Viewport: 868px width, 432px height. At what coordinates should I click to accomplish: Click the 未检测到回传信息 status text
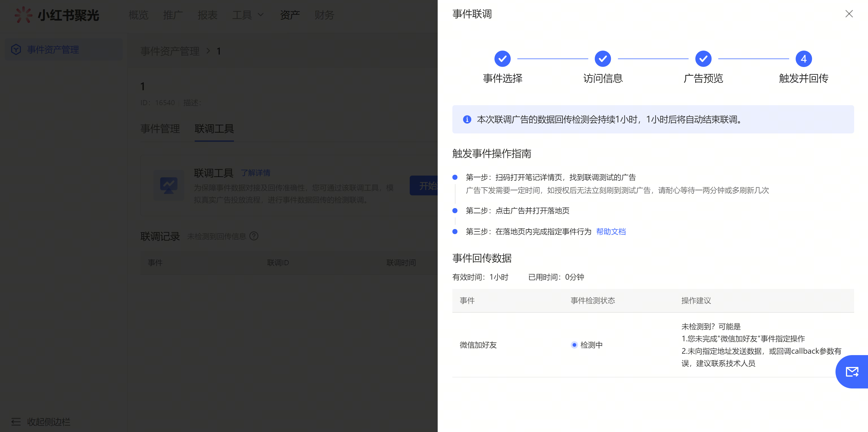click(217, 236)
